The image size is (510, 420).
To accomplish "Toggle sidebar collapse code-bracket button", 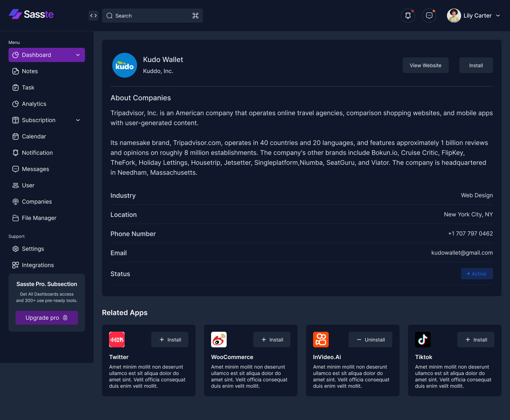I will (x=93, y=16).
